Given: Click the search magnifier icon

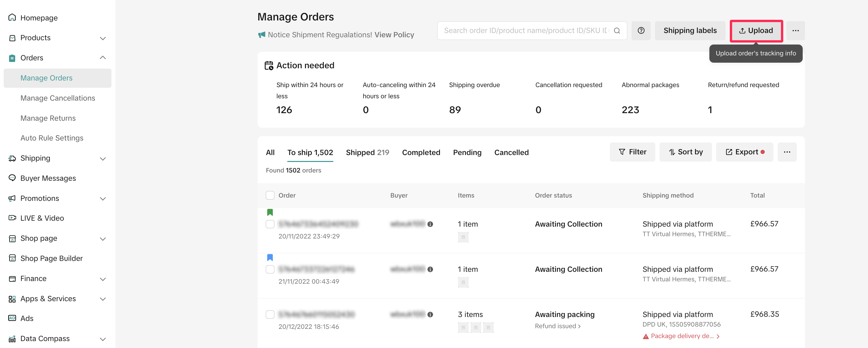Looking at the screenshot, I should click(x=617, y=31).
